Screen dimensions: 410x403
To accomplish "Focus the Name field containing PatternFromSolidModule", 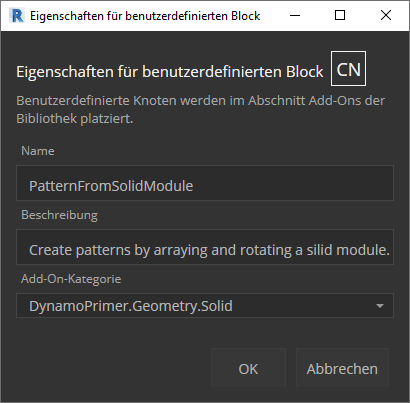I will [x=205, y=183].
